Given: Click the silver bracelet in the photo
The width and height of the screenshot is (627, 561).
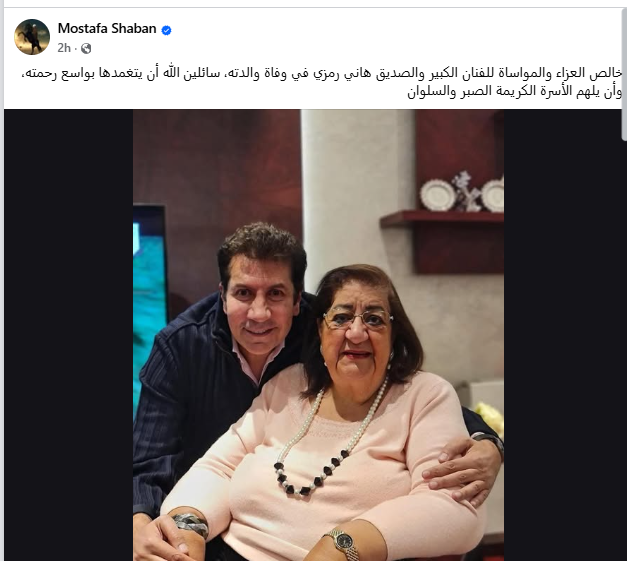Looking at the screenshot, I should point(191,523).
